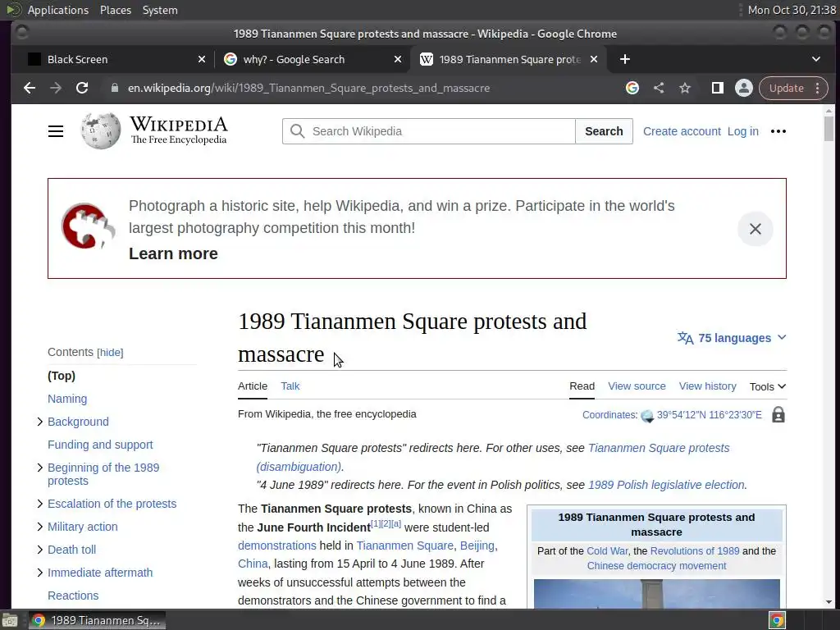Viewport: 840px width, 630px height.
Task: Open Wikipedia personal tools ellipsis menu
Action: (x=778, y=131)
